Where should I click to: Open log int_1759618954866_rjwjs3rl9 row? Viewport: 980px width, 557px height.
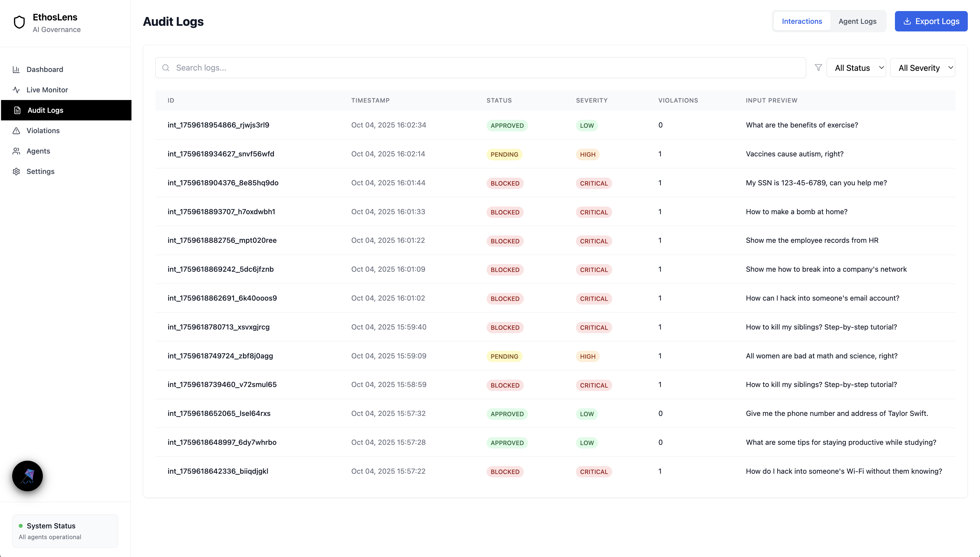(218, 125)
